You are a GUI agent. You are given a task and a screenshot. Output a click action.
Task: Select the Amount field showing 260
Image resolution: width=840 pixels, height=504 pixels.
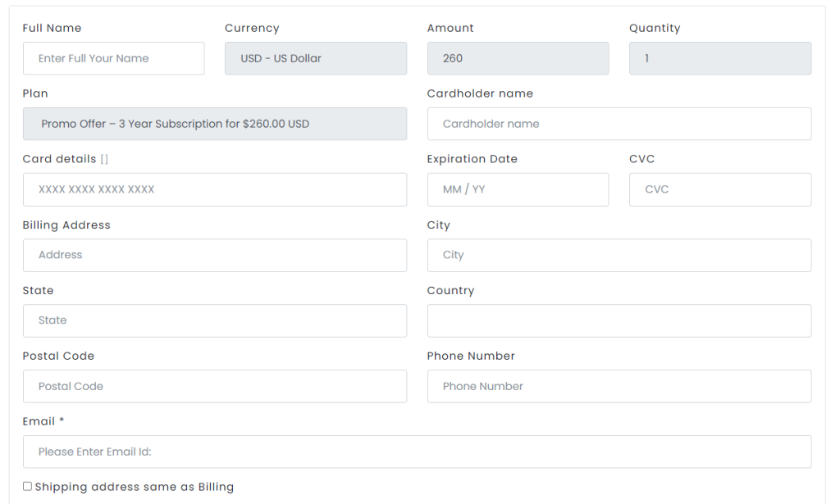point(518,58)
